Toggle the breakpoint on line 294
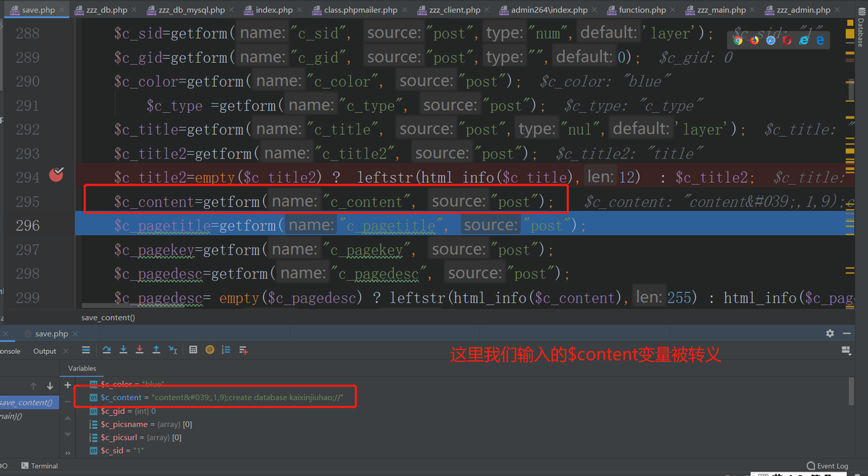The height and width of the screenshot is (476, 868). point(56,174)
